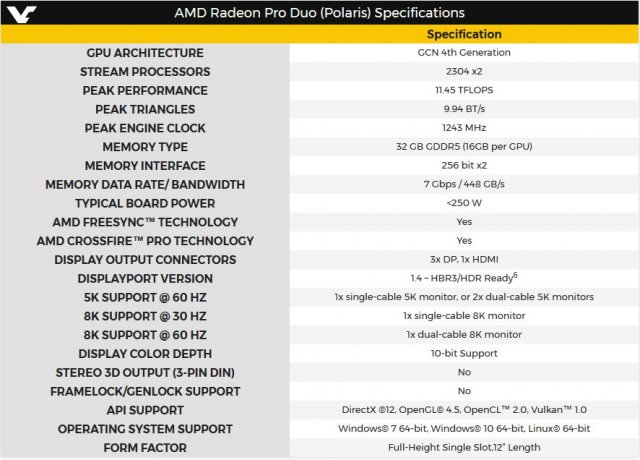
Task: Select the DirectX 12, OpenGL 4.5 API value
Action: [x=463, y=410]
